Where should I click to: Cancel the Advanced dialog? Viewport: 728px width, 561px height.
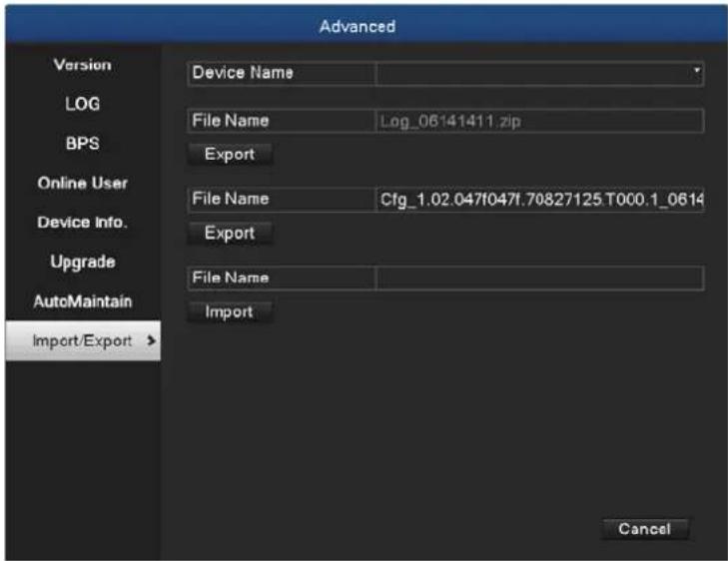pos(644,529)
